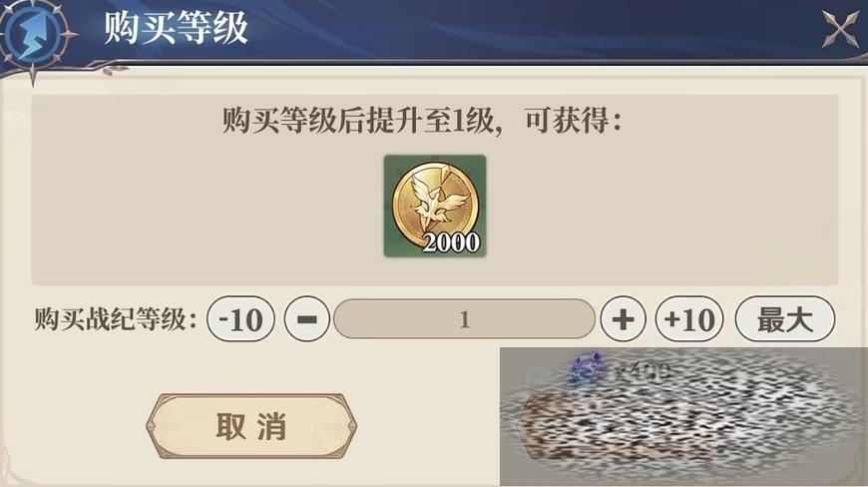This screenshot has width=868, height=487.
Task: Add ten levels with the +10 button
Action: tap(689, 319)
